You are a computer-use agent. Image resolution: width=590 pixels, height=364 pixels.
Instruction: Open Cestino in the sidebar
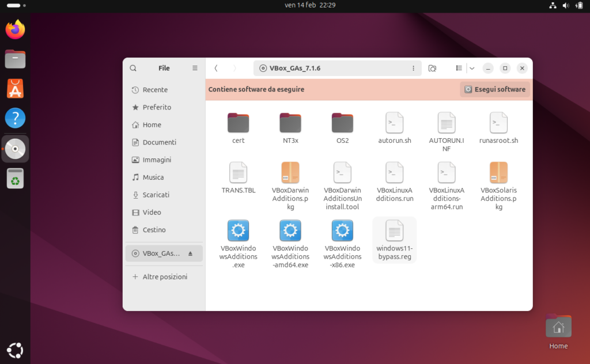pyautogui.click(x=164, y=230)
